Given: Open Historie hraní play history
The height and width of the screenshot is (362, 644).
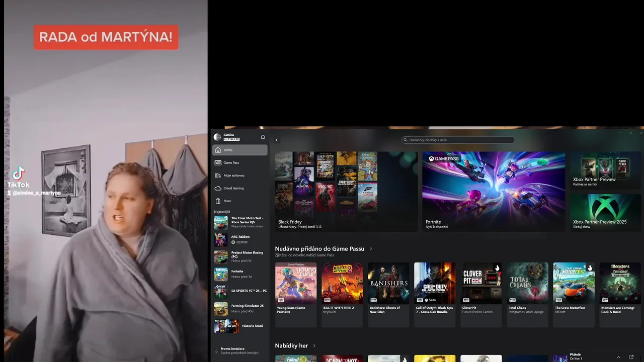Looking at the screenshot, I should pos(240,326).
